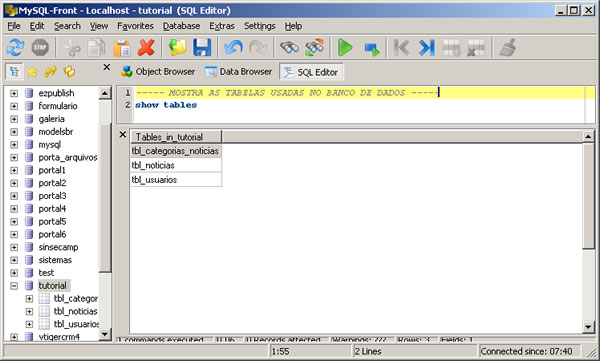Expand the formulario database node

14,106
